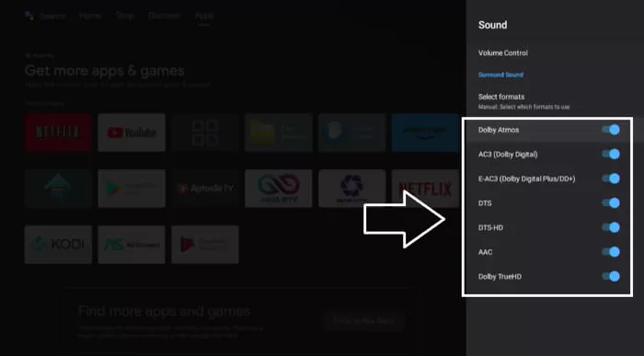Image resolution: width=644 pixels, height=356 pixels.
Task: Click the Google Assistant icon by Search
Action: pos(29,16)
